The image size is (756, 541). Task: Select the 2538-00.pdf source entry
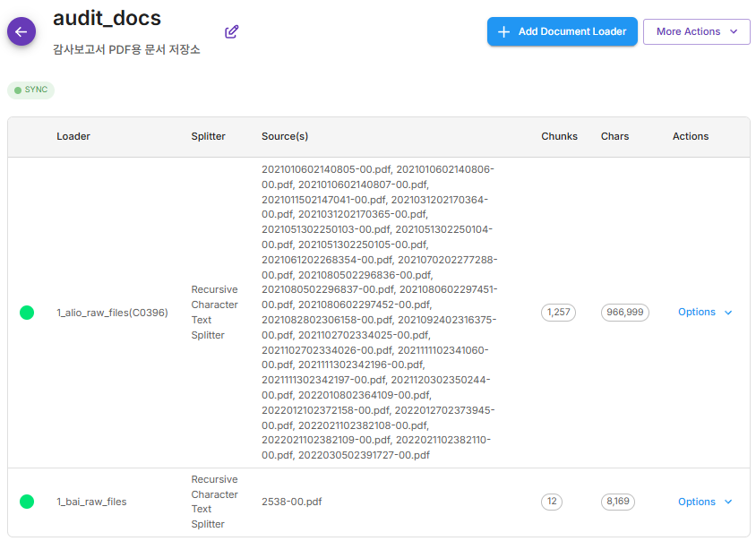pyautogui.click(x=291, y=502)
